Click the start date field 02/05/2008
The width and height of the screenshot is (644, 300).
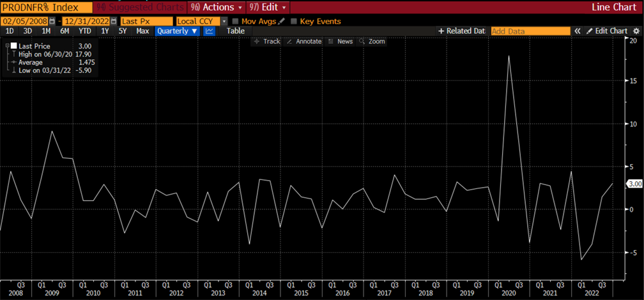click(x=25, y=21)
